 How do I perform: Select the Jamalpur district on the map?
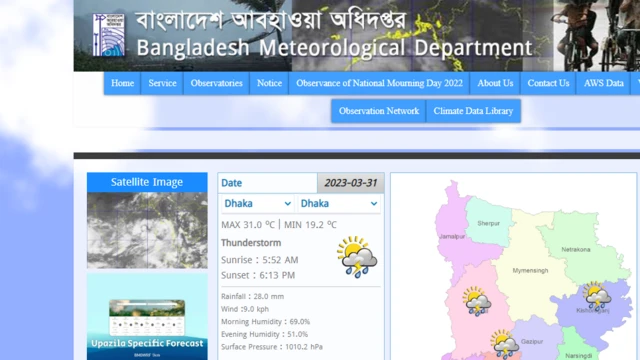click(x=452, y=236)
